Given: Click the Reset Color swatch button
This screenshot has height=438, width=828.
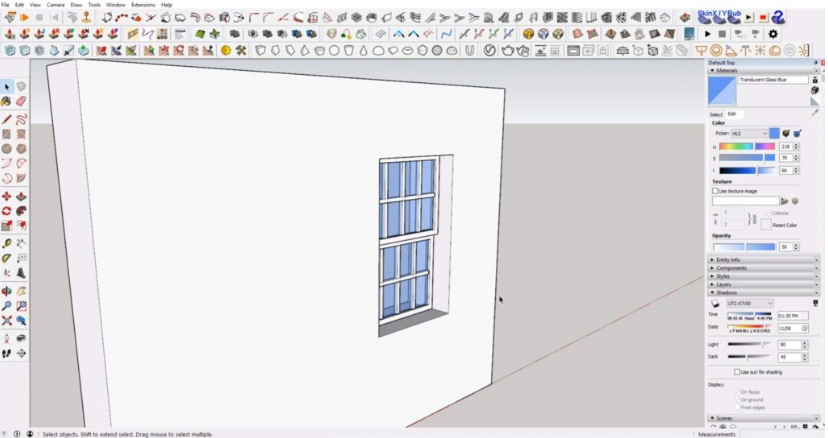Looking at the screenshot, I should coord(766,225).
